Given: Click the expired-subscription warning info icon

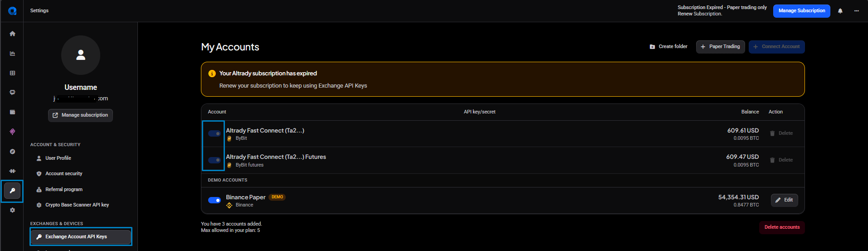Looking at the screenshot, I should tap(212, 74).
